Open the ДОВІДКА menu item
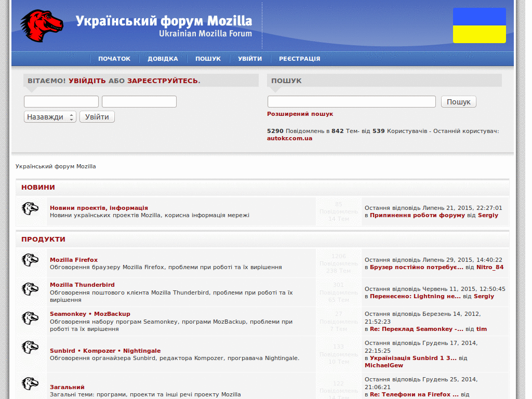 click(163, 59)
